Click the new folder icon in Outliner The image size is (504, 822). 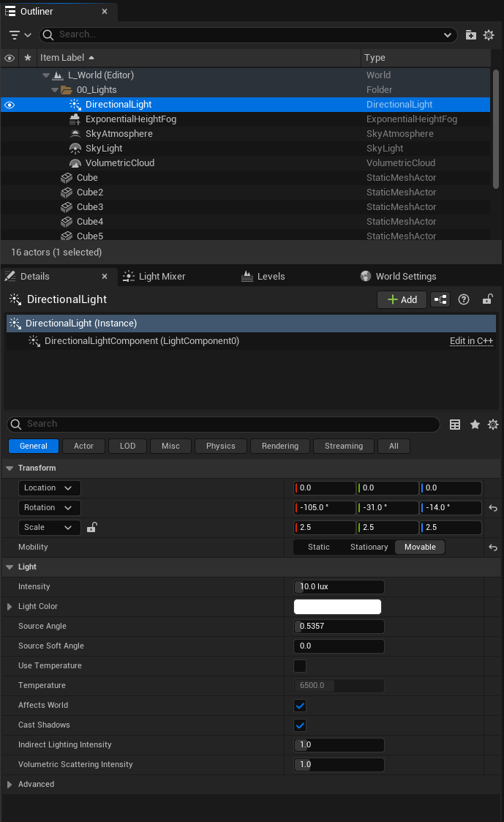pyautogui.click(x=471, y=34)
